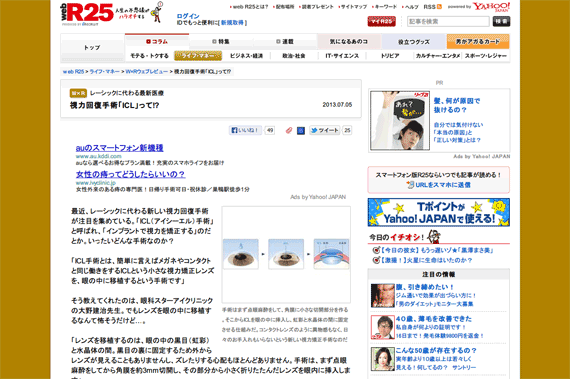Open the 女性の痔ってどうしたらいいの? ad link
The image size is (570, 379).
coord(131,174)
